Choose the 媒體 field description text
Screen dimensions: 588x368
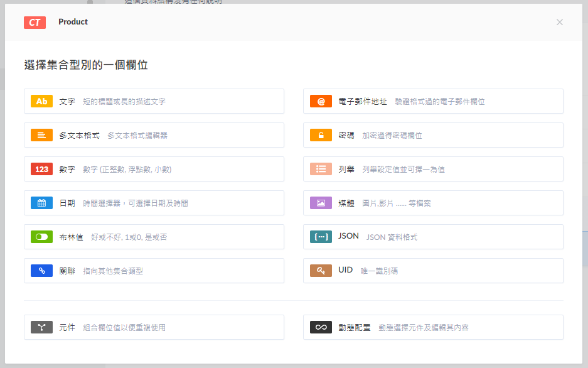click(x=396, y=203)
